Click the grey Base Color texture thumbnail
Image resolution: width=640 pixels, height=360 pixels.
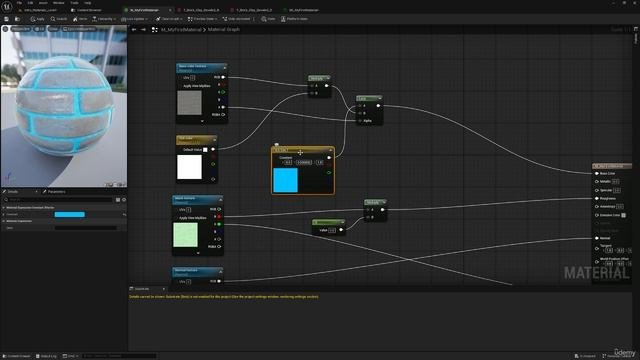(x=189, y=103)
